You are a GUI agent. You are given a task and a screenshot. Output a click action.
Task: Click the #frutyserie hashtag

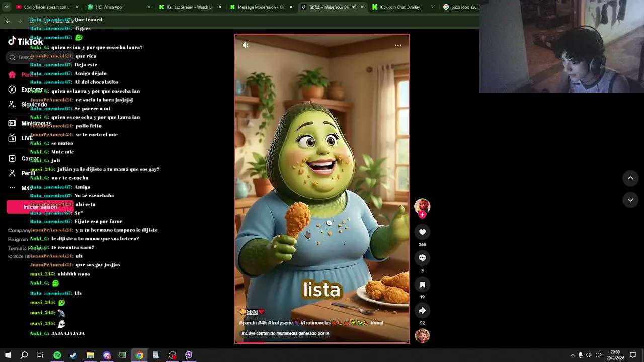(280, 323)
